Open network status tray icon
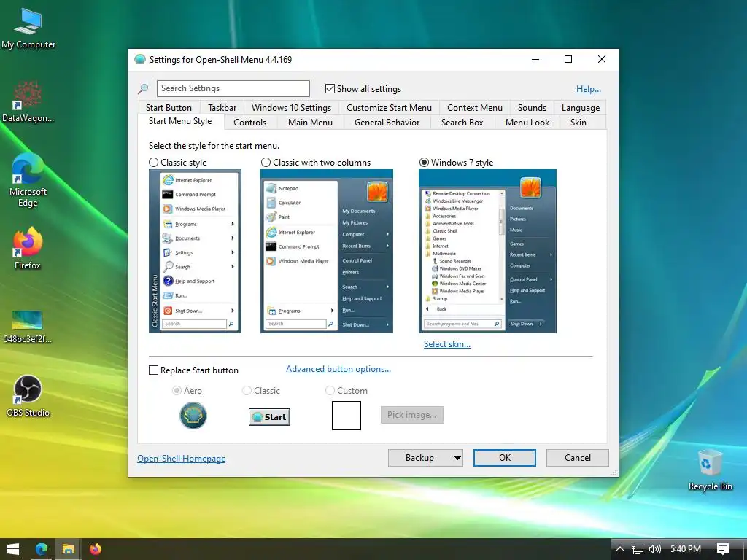This screenshot has height=560, width=747. (638, 549)
